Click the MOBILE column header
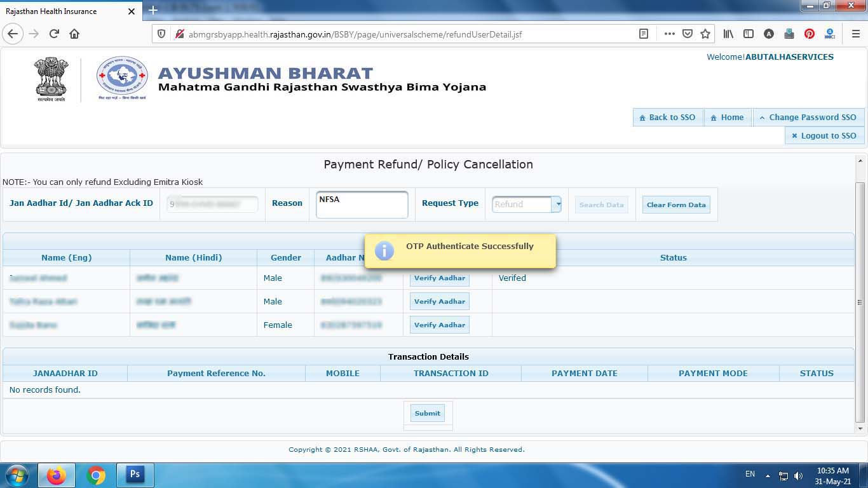The height and width of the screenshot is (488, 868). tap(343, 373)
